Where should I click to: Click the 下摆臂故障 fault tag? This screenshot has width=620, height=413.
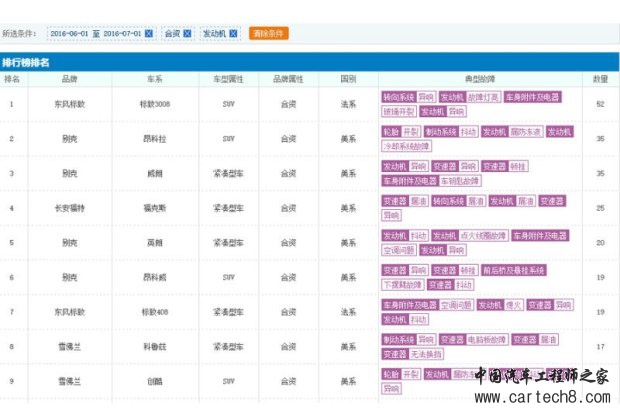[x=402, y=284]
